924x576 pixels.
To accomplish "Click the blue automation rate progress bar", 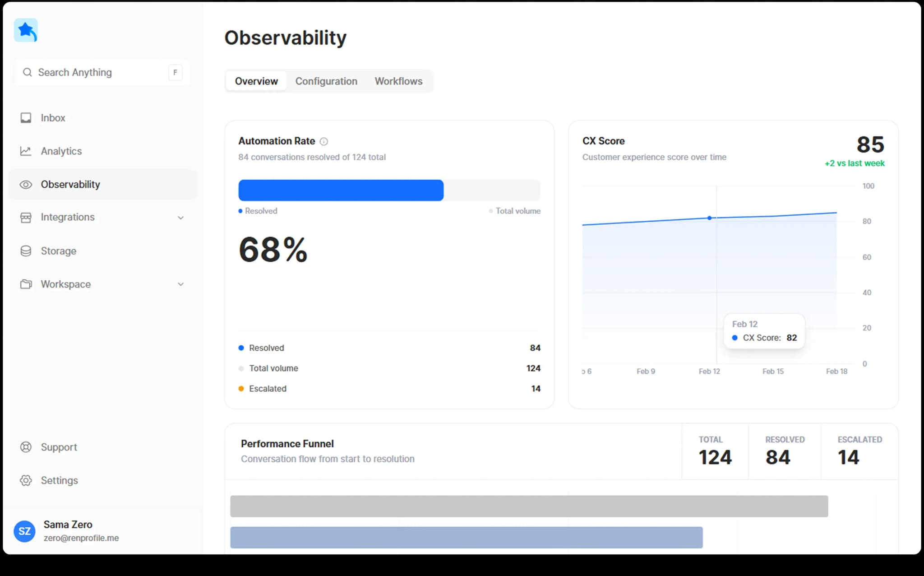I will 341,190.
